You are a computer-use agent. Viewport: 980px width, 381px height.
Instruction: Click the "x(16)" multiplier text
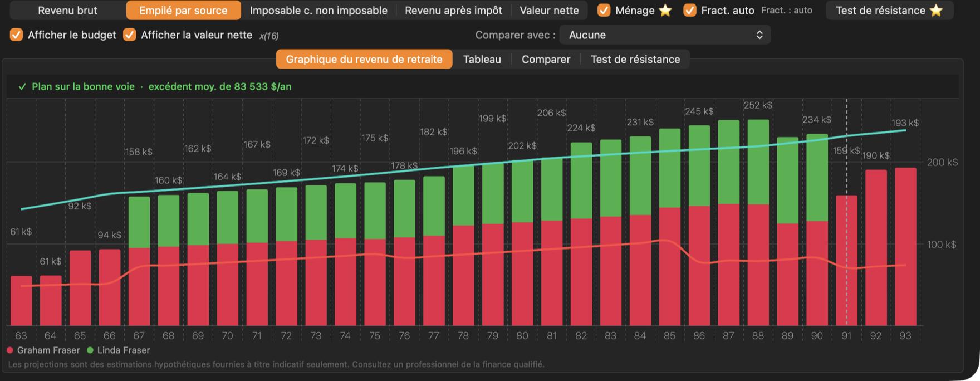click(x=269, y=36)
